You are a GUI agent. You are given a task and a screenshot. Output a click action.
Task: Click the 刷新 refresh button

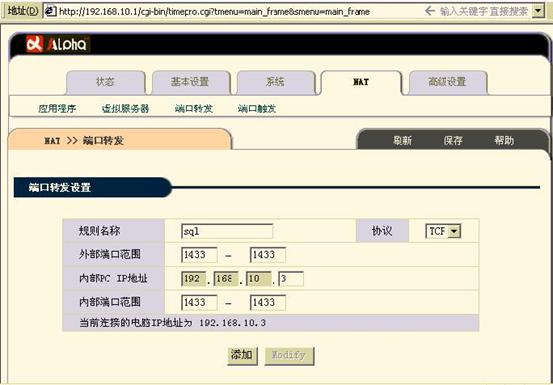click(x=402, y=141)
